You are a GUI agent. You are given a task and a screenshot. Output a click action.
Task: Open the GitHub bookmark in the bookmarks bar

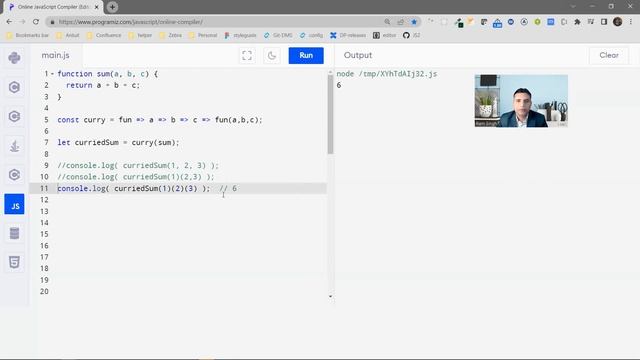pyautogui.click(x=411, y=36)
